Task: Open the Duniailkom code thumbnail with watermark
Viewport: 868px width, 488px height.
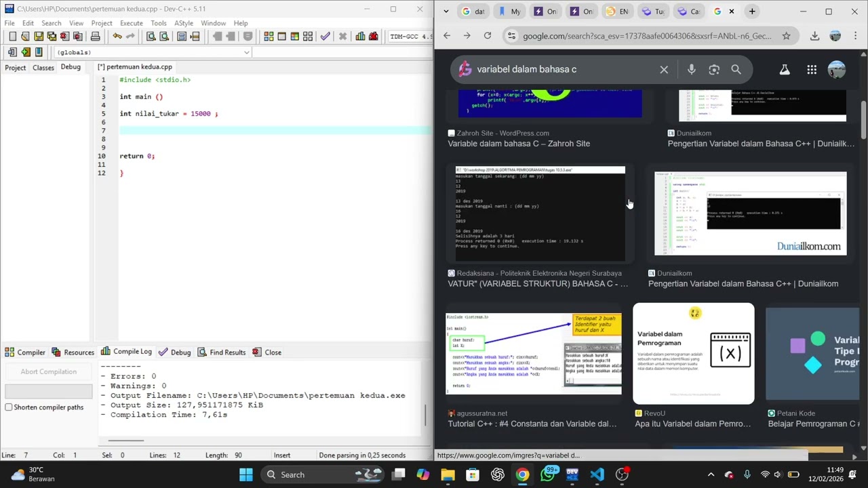Action: point(750,213)
